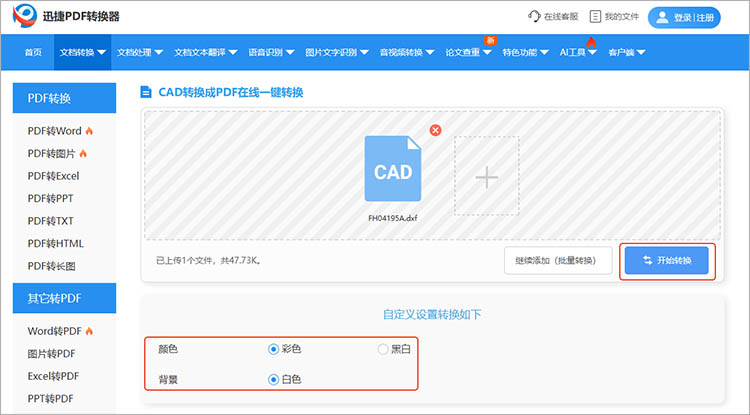
Task: Open the 图片转PDF converter
Action: click(x=51, y=353)
